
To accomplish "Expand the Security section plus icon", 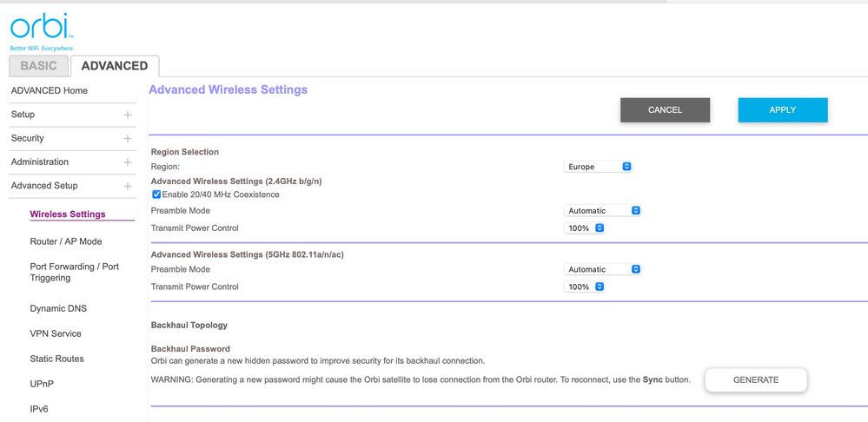I will click(x=128, y=138).
